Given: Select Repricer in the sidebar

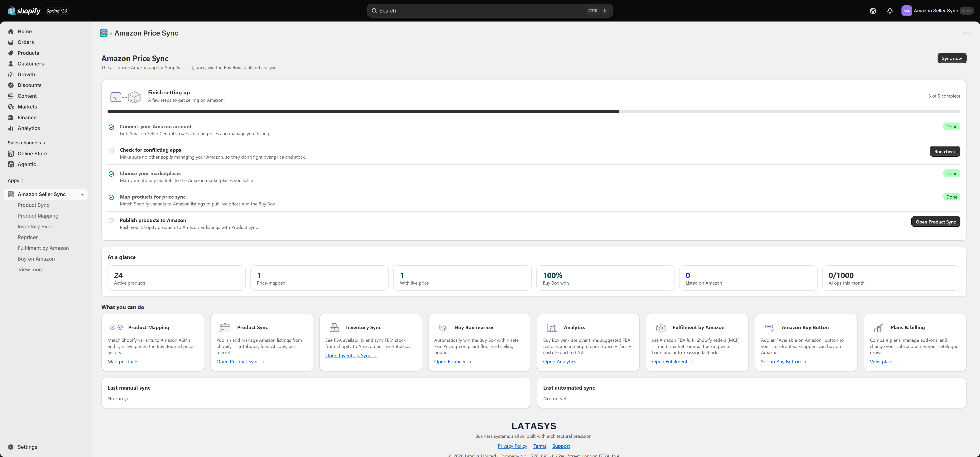Looking at the screenshot, I should [27, 238].
